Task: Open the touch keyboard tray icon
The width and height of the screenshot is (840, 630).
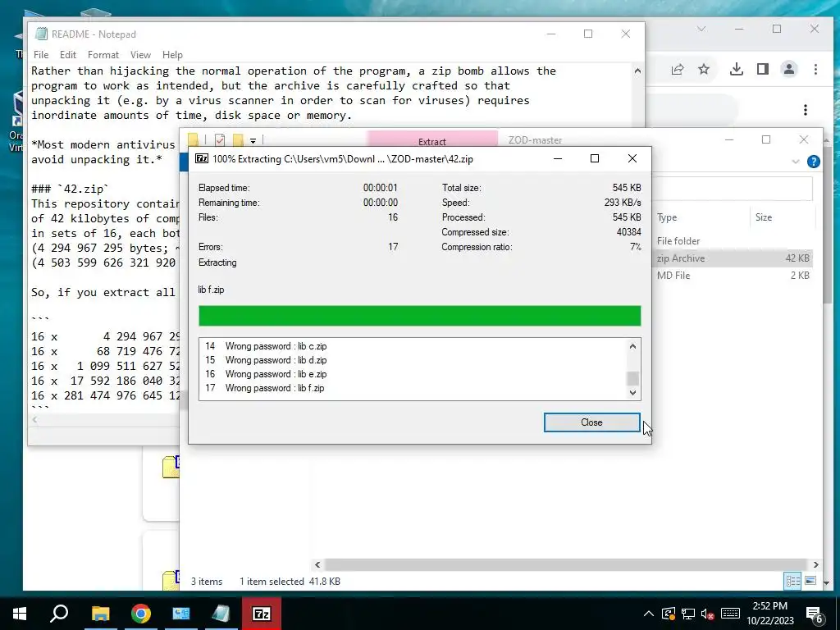Action: tap(730, 614)
